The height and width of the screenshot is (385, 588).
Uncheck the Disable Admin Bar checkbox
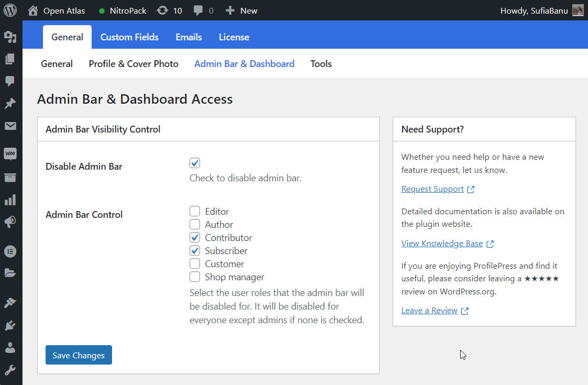(x=195, y=163)
